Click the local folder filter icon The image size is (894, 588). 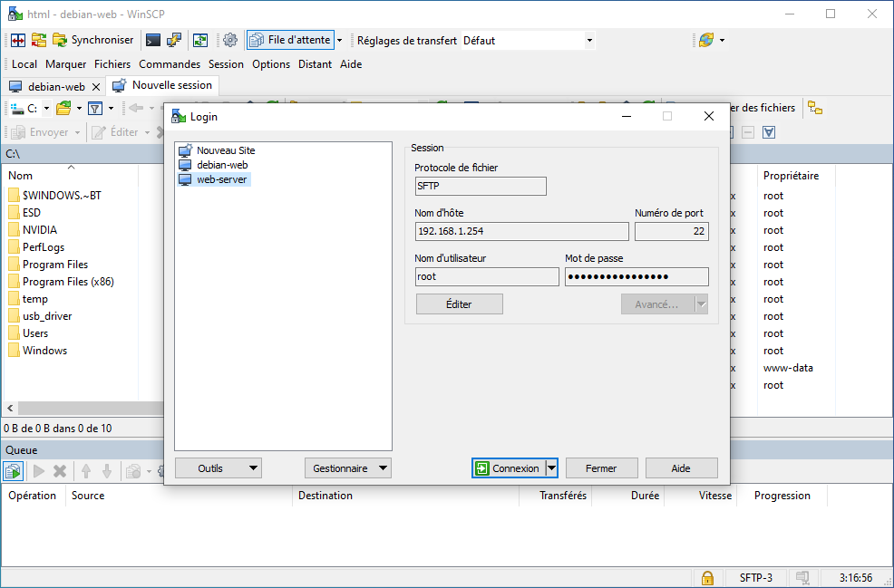click(x=94, y=108)
